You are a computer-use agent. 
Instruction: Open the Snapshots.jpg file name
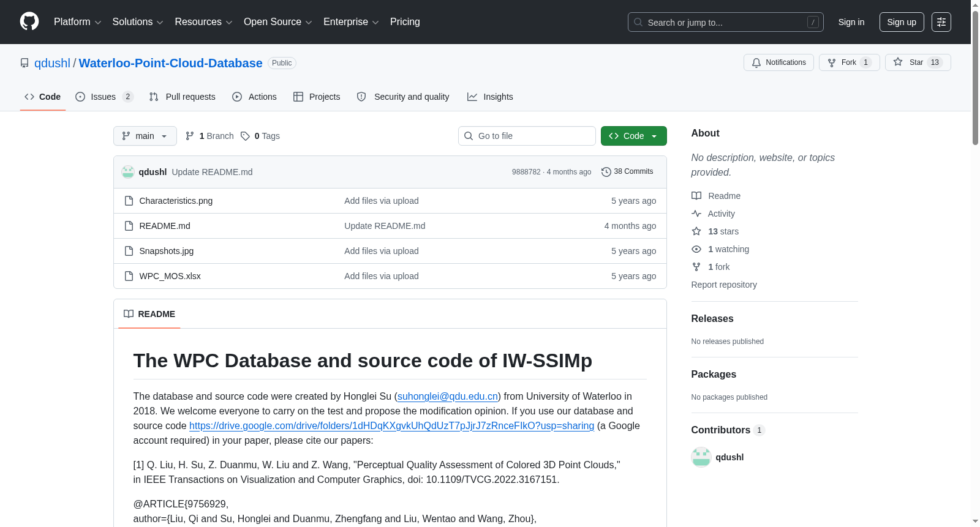pos(167,251)
